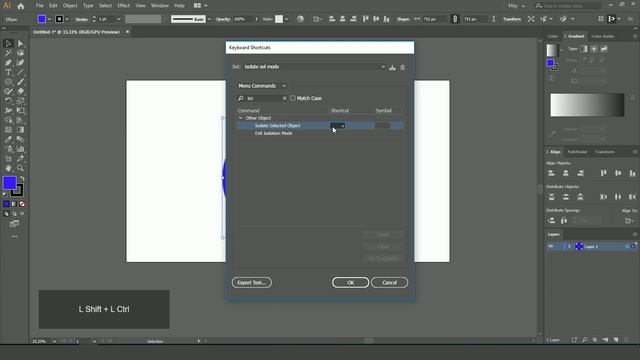Click Recolor Artwork wheel in control bar
This screenshot has width=640, height=360.
(300, 19)
